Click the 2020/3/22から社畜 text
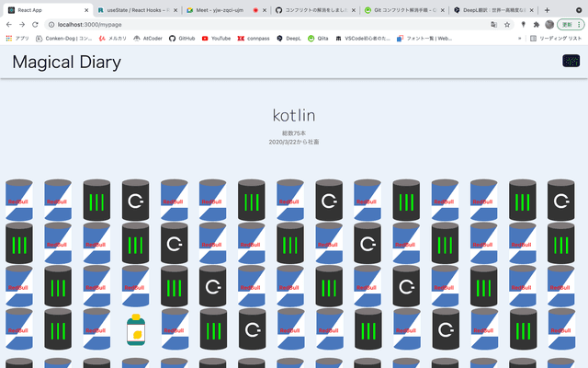This screenshot has height=368, width=588. coord(294,142)
